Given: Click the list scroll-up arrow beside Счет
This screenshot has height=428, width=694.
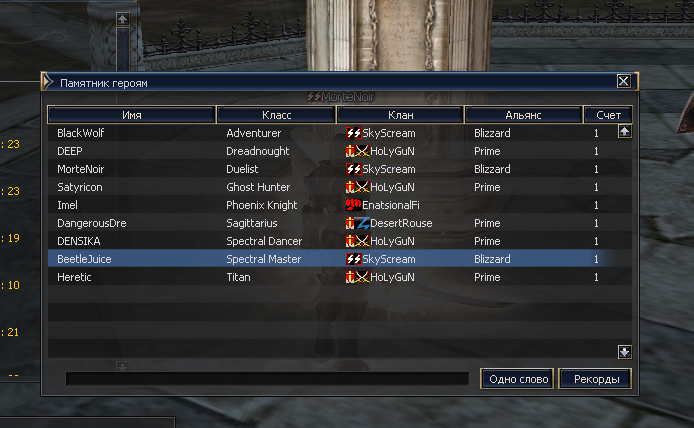Looking at the screenshot, I should tap(625, 131).
